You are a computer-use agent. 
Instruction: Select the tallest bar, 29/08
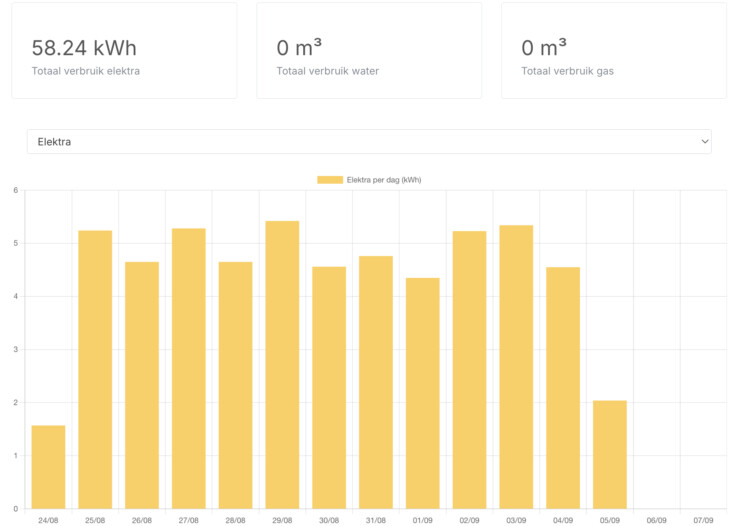282,365
